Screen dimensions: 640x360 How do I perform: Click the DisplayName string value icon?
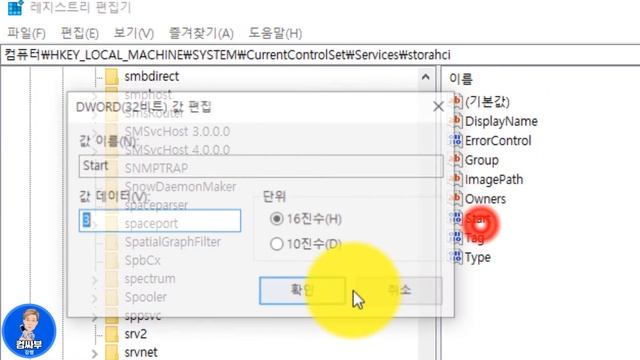pos(456,121)
